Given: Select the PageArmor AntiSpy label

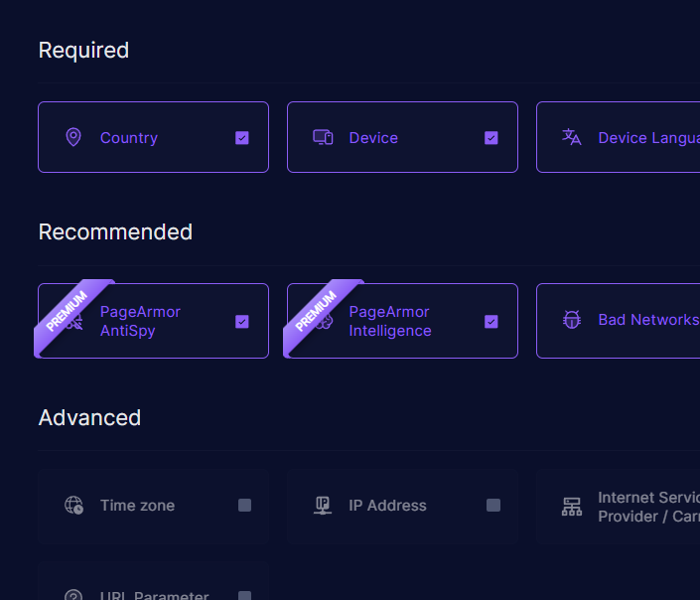Looking at the screenshot, I should click(x=140, y=321).
